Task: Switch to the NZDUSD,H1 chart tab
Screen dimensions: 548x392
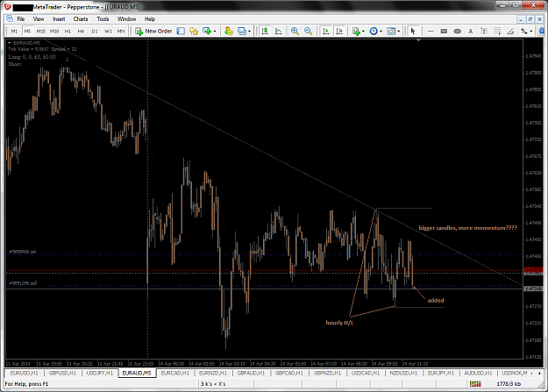Action: click(403, 373)
